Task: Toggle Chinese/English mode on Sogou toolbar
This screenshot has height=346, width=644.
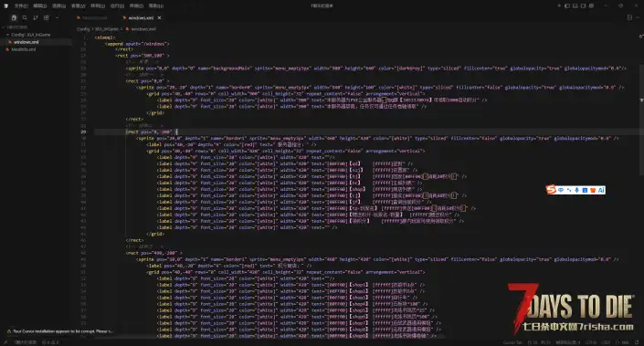Action: click(561, 190)
